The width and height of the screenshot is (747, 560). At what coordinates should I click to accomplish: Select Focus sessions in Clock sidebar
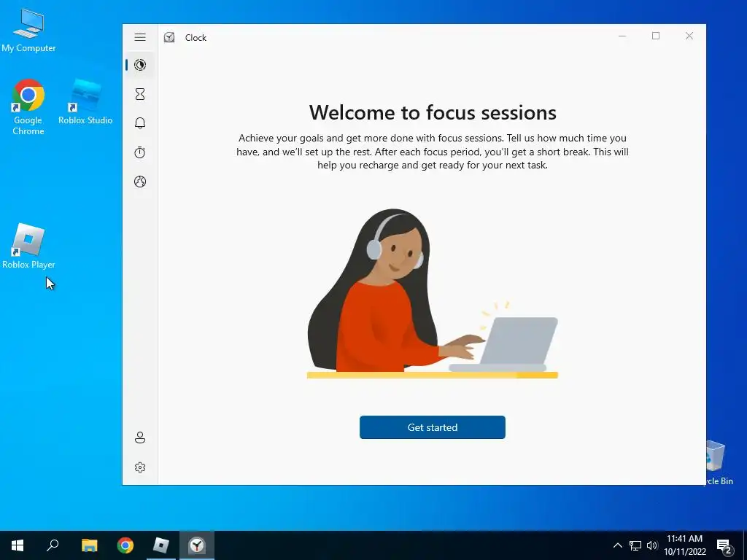tap(140, 65)
